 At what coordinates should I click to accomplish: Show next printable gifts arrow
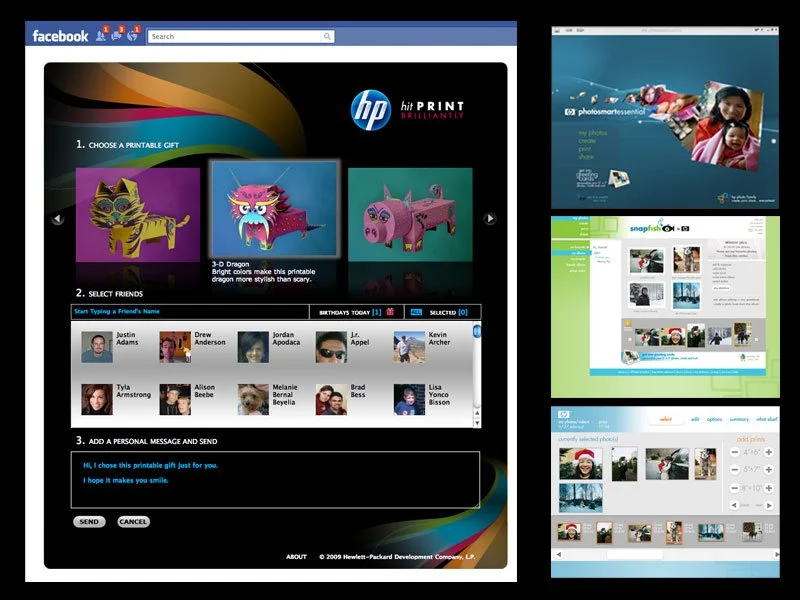(490, 218)
